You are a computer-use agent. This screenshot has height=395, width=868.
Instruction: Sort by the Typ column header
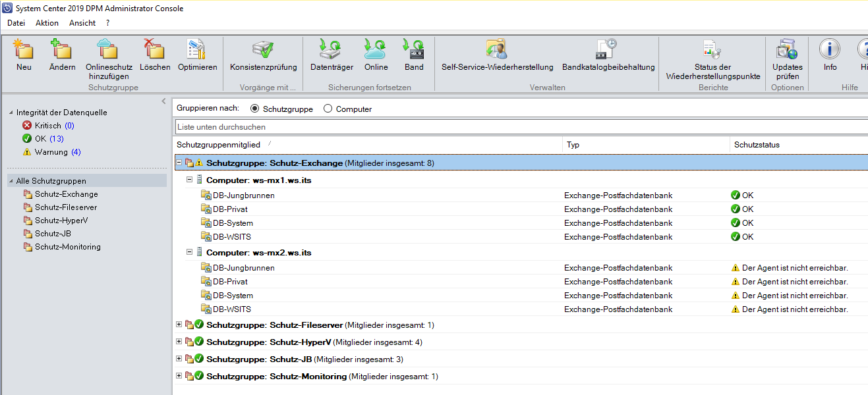pyautogui.click(x=646, y=145)
